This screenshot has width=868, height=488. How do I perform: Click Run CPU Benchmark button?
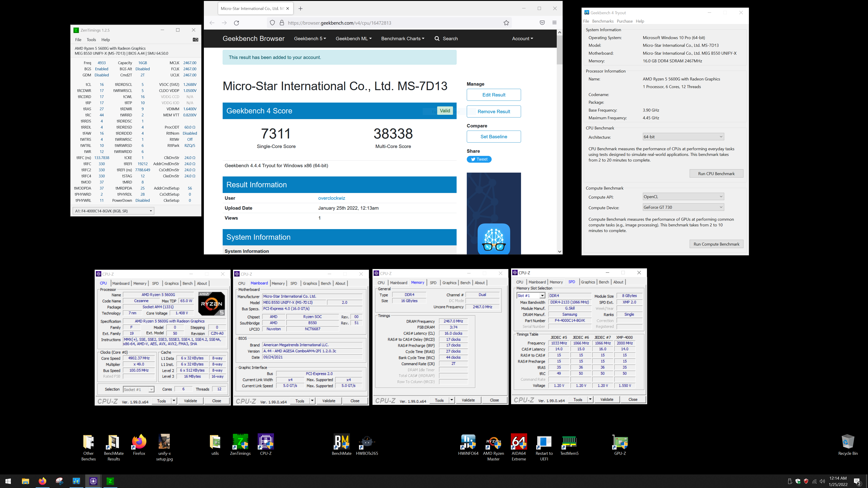tap(716, 174)
